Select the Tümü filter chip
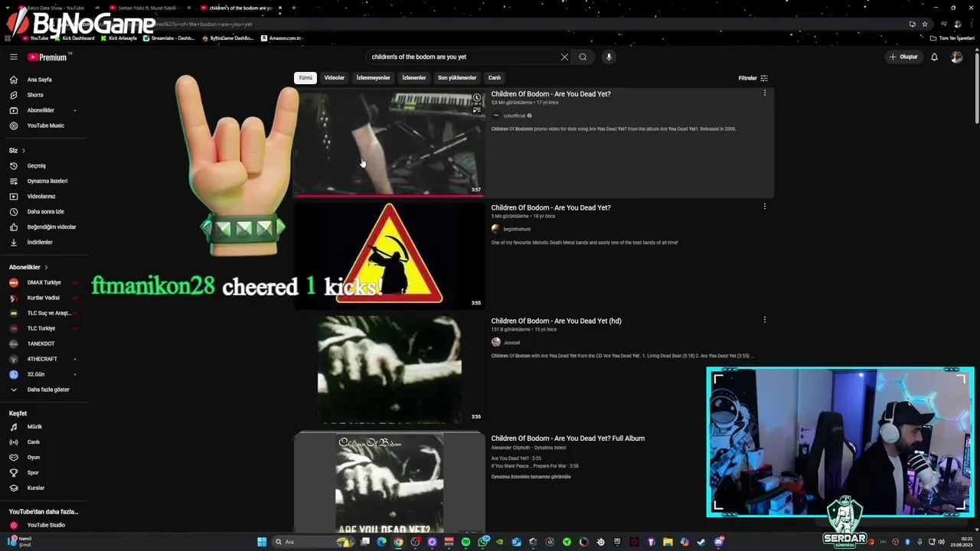The width and height of the screenshot is (980, 551). click(x=305, y=77)
